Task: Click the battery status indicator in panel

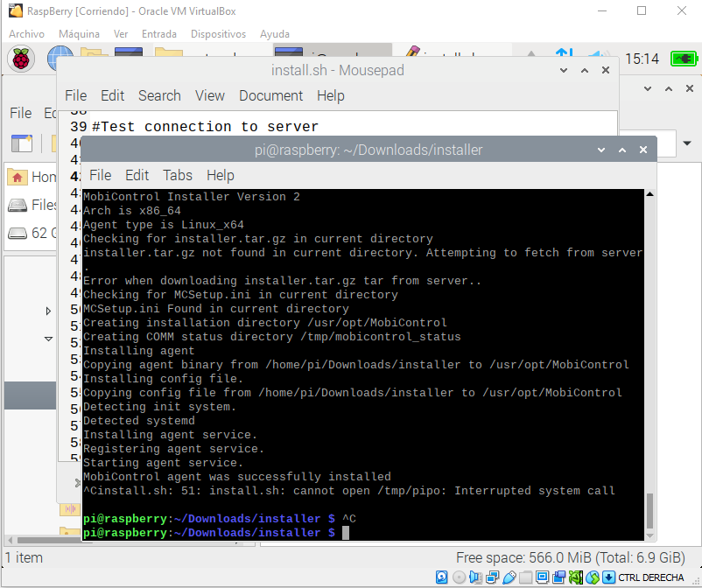Action: [x=683, y=59]
